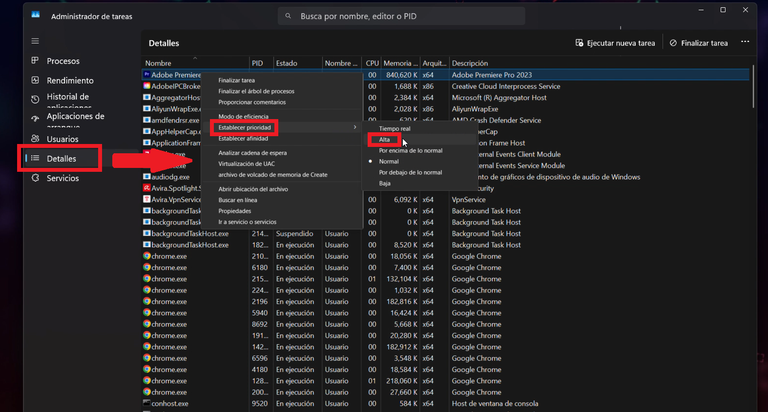This screenshot has width=768, height=412.
Task: Sort by the CPU column header
Action: coord(372,63)
